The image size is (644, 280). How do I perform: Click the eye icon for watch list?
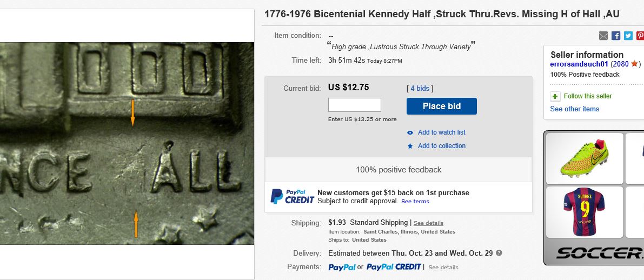[410, 132]
